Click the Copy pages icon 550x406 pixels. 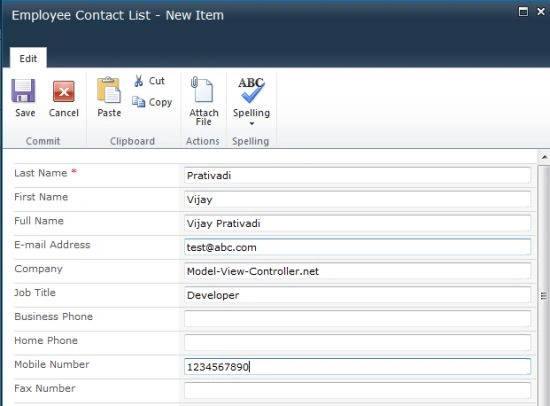coord(139,102)
